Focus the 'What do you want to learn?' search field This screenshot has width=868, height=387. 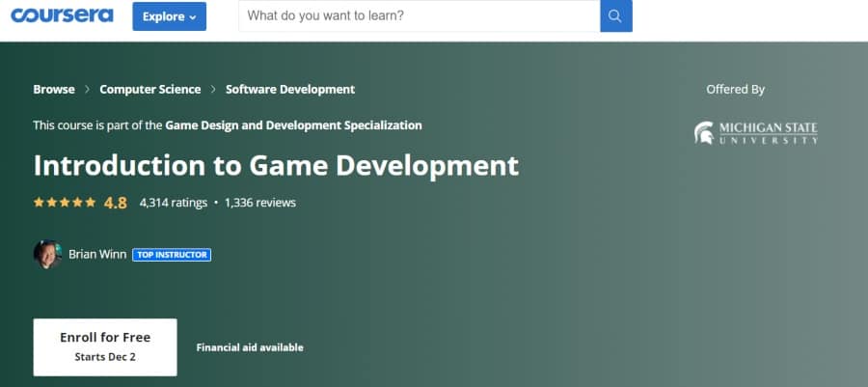click(x=420, y=16)
